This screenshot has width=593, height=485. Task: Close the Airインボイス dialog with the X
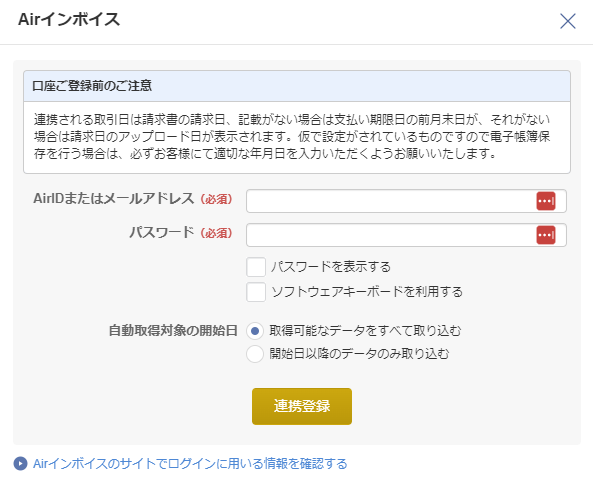click(568, 21)
